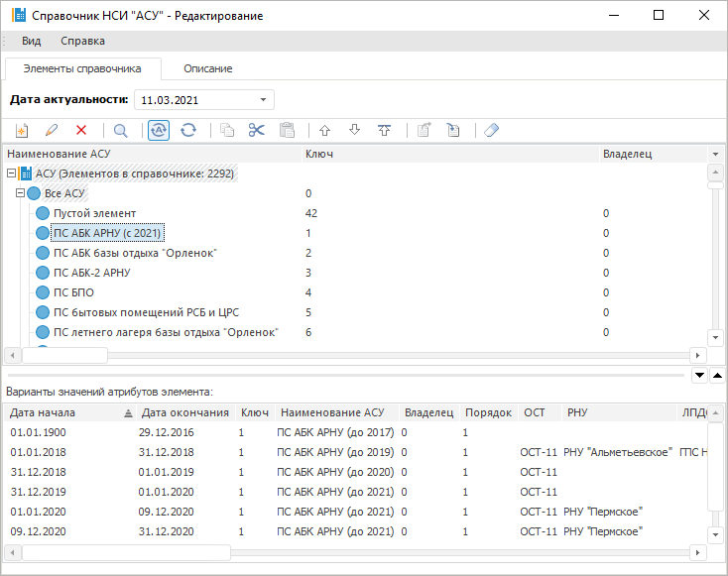Screen dimensions: 728x576
Task: Click the "Дата окончания" column header
Action: [184, 412]
